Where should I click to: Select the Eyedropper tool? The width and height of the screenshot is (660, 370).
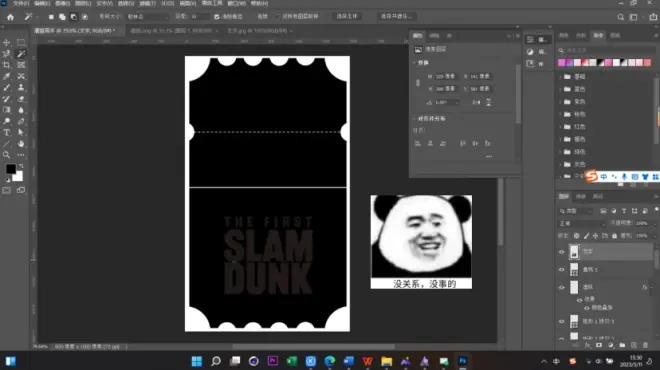(7, 76)
